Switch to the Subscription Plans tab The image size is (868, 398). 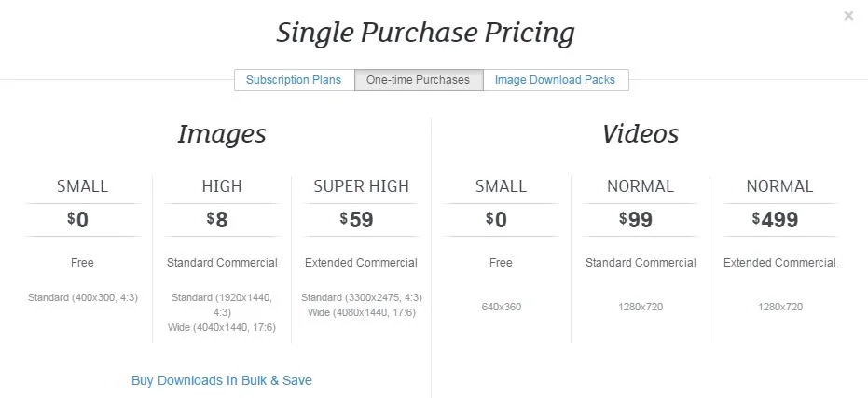294,80
